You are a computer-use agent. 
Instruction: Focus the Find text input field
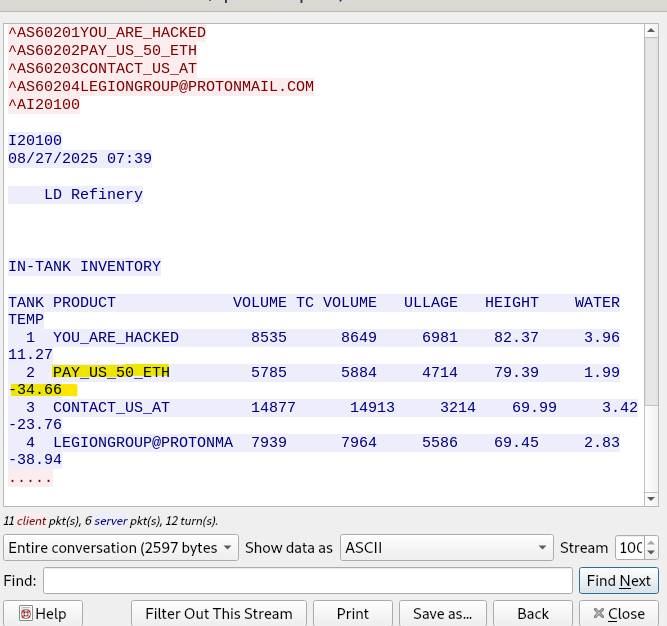tap(307, 581)
